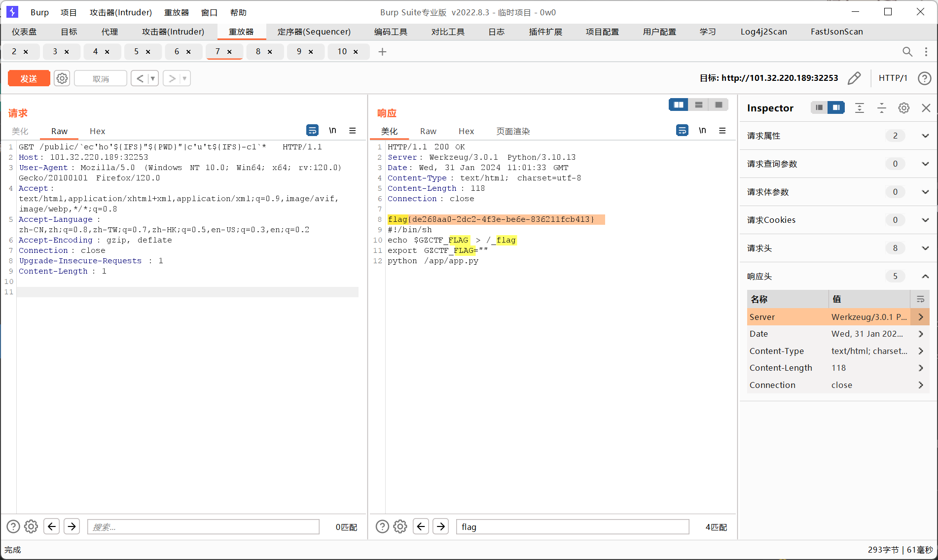Switch to response Raw tab
This screenshot has width=938, height=560.
coord(428,131)
